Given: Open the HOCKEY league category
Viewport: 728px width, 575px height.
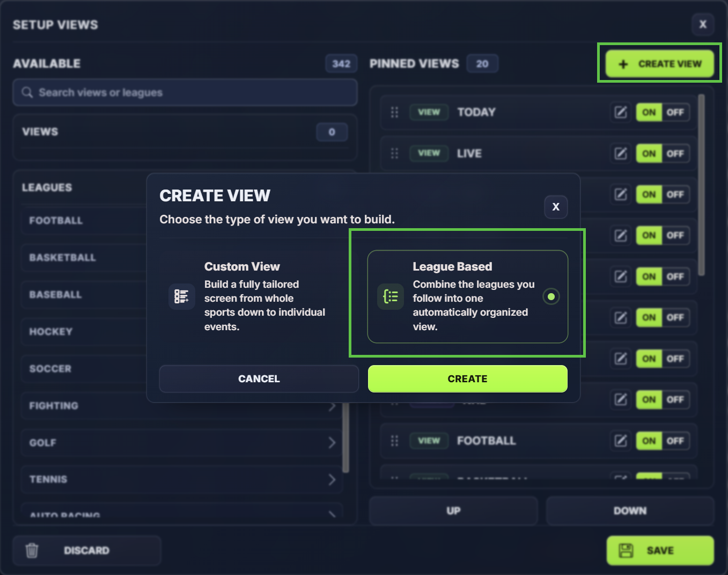Looking at the screenshot, I should point(84,332).
